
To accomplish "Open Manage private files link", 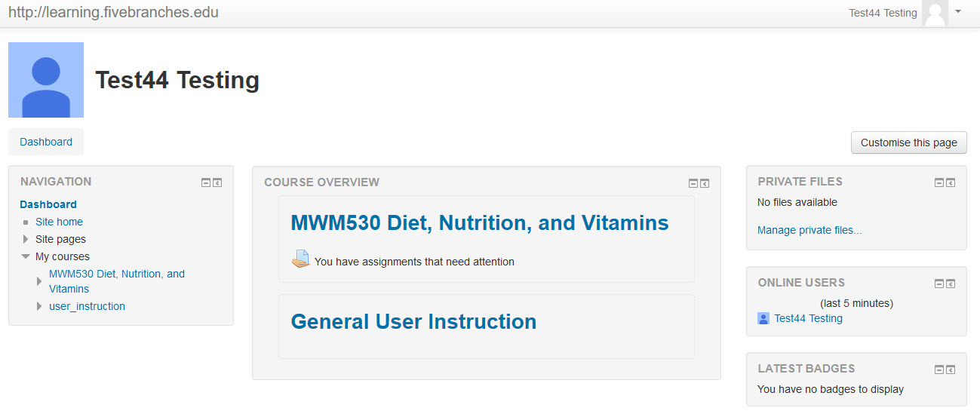I will (x=809, y=230).
